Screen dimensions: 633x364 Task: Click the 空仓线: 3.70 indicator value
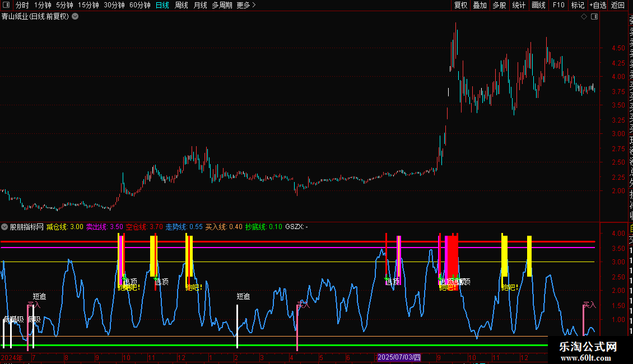144,227
